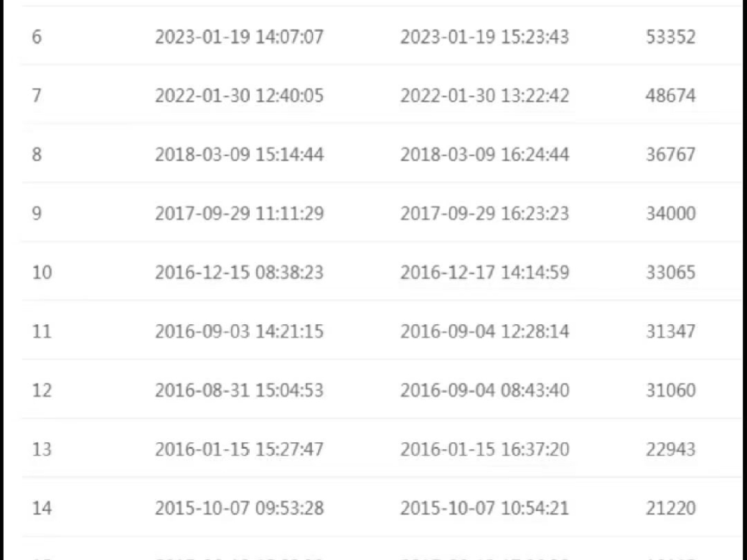Click row number 6 in the index column
Image resolution: width=747 pixels, height=560 pixels.
[x=37, y=37]
